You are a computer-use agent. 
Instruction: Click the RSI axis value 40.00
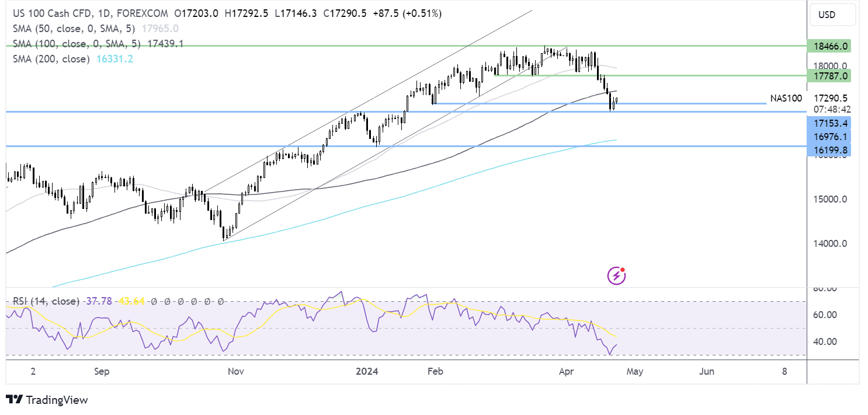(x=825, y=341)
